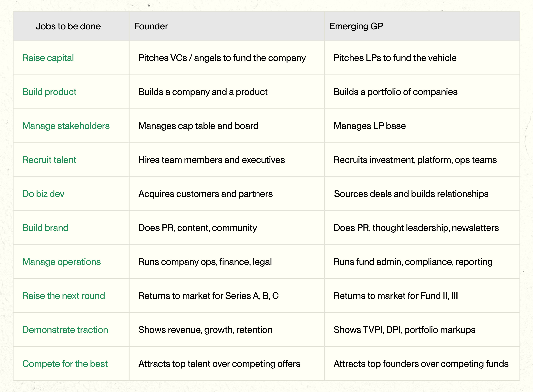Open the 'Do biz dev' row label
Viewport: 533px width, 392px height.
tap(43, 194)
